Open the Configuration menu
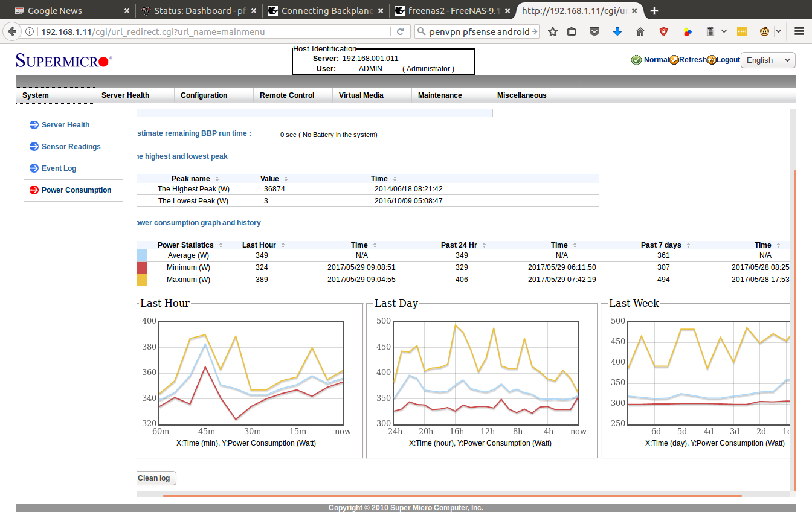The image size is (812, 512). pyautogui.click(x=214, y=95)
